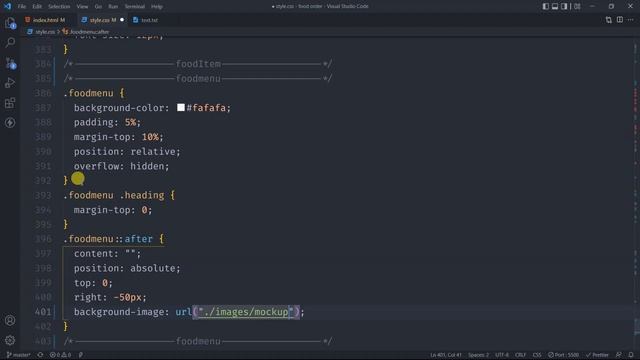Image resolution: width=640 pixels, height=360 pixels.
Task: Open the #fafafa color swatch picker
Action: tap(181, 107)
